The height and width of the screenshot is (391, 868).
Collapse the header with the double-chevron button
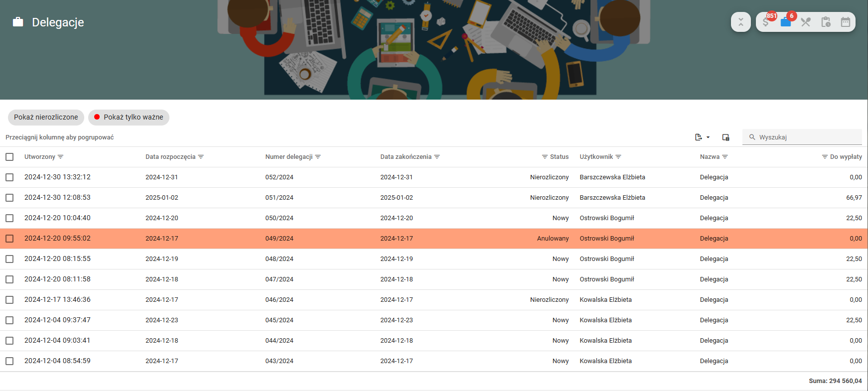740,22
